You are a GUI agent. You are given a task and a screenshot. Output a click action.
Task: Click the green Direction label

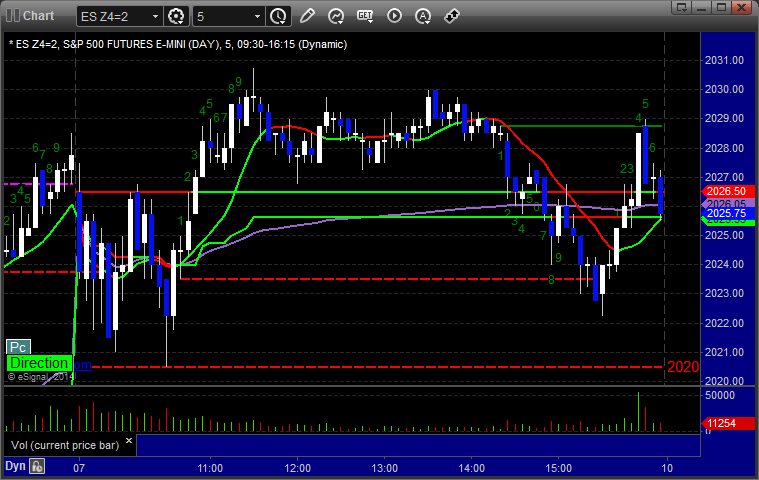point(39,363)
